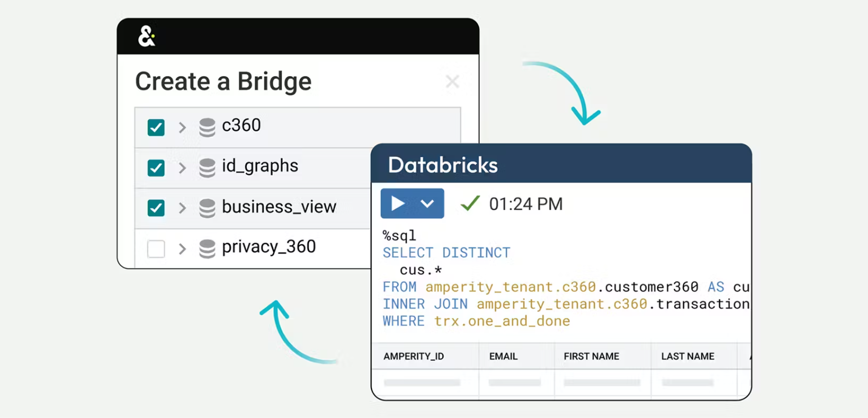Sort by the EMAIL column header
This screenshot has width=868, height=418.
click(503, 357)
